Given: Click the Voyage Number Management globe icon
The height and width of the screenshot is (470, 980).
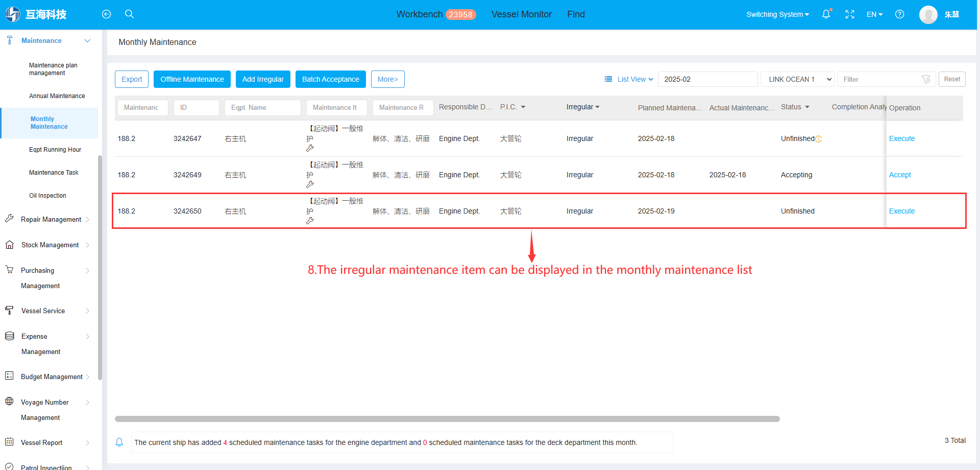Looking at the screenshot, I should point(9,401).
